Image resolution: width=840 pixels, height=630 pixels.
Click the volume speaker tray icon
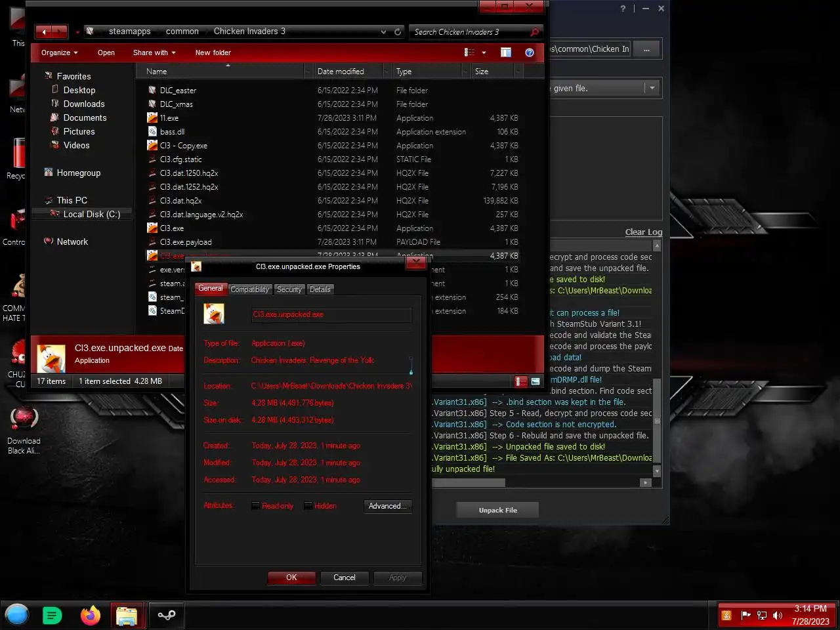pyautogui.click(x=778, y=616)
